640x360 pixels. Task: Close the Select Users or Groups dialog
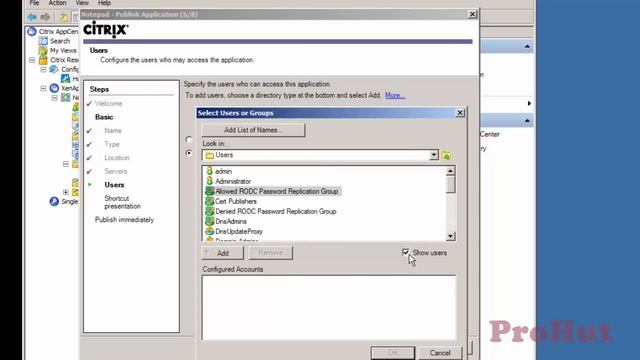point(460,113)
